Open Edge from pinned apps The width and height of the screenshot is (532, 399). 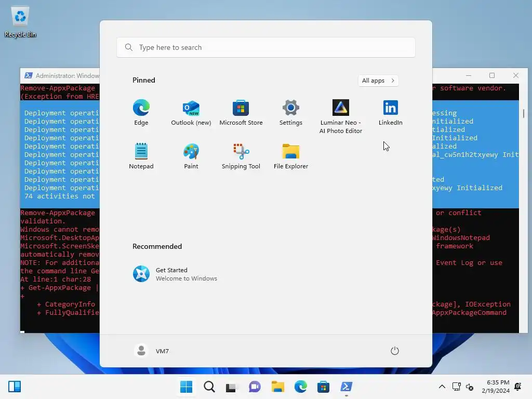pyautogui.click(x=141, y=113)
